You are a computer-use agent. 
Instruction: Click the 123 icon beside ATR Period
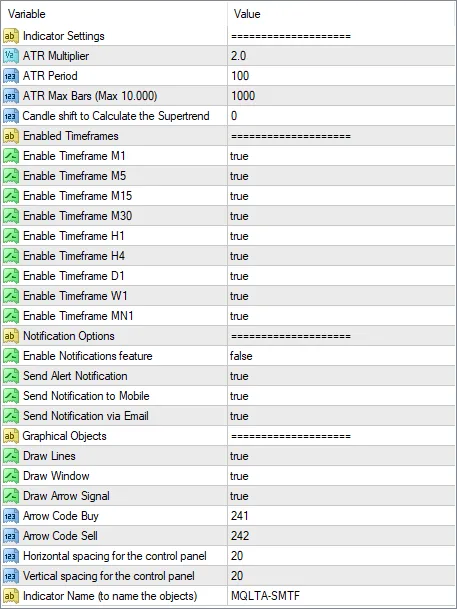tap(11, 76)
